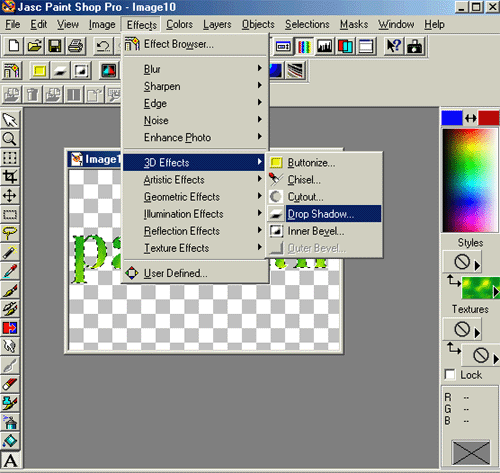Select the Clone Brush tool
The image size is (500, 473).
[10, 309]
